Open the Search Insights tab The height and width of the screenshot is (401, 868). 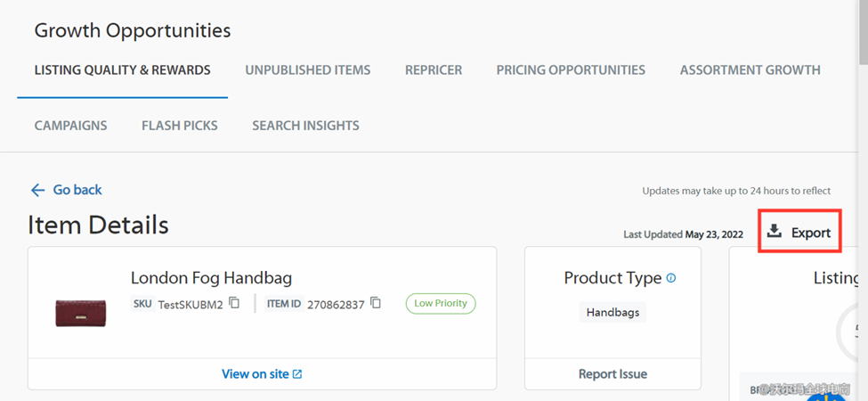(x=305, y=126)
